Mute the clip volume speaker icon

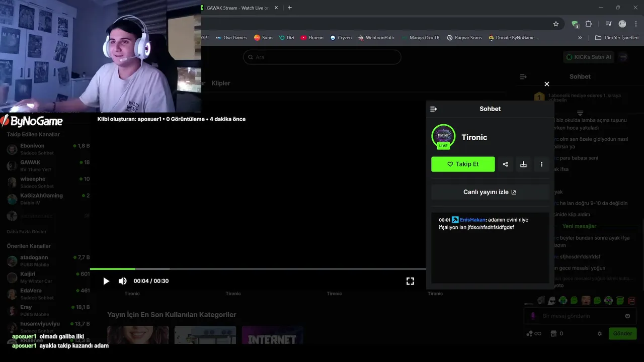click(123, 281)
